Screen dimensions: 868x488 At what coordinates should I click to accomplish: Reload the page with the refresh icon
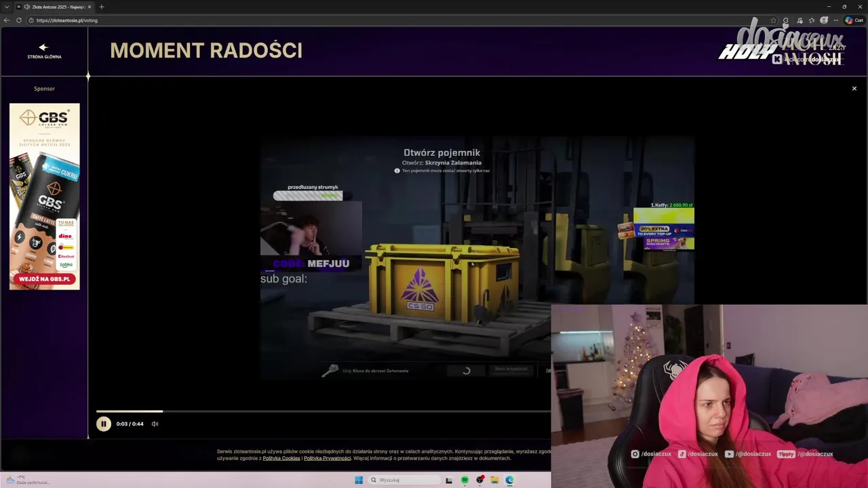pyautogui.click(x=19, y=20)
